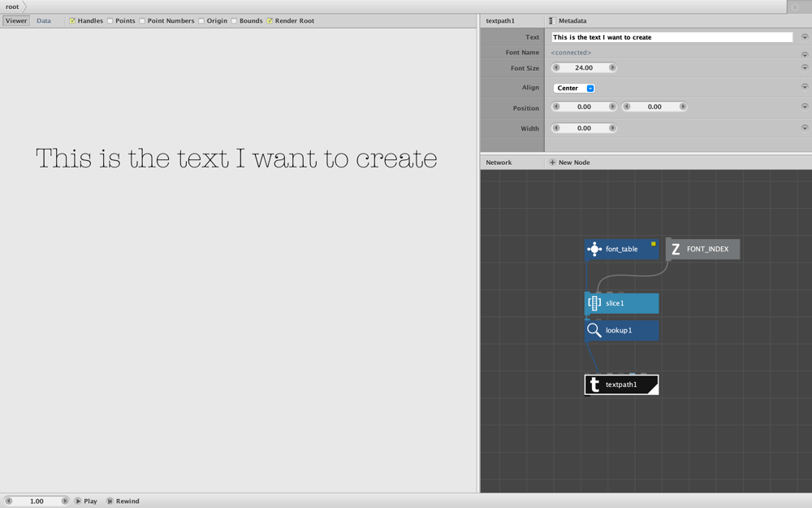Open the Text parameter options arrow
Image resolution: width=812 pixels, height=508 pixels.
(x=804, y=37)
